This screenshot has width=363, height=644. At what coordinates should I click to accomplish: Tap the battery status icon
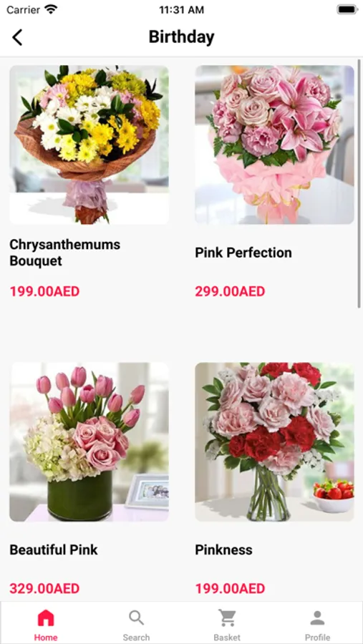[x=347, y=9]
